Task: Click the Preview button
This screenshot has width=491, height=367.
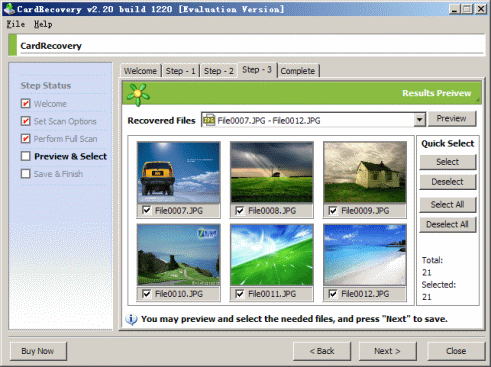Action: [452, 118]
